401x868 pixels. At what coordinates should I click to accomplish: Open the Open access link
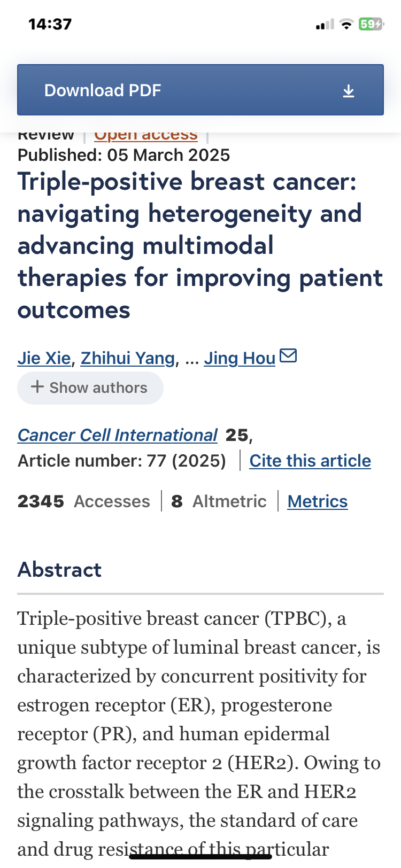pyautogui.click(x=146, y=136)
